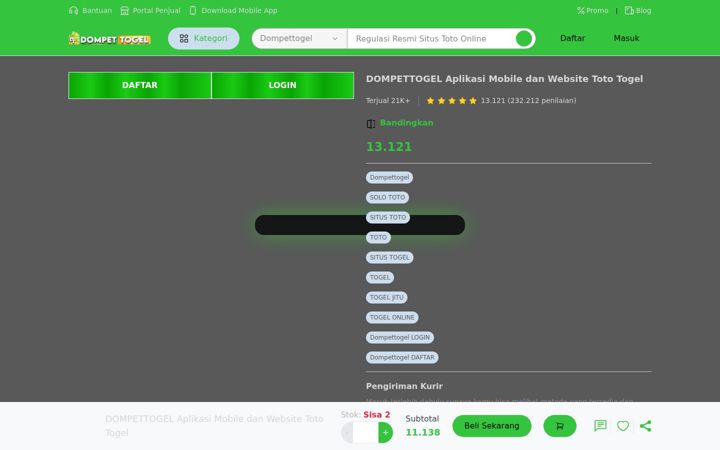The image size is (720, 450).
Task: Click the green 13.121 price
Action: 389,147
